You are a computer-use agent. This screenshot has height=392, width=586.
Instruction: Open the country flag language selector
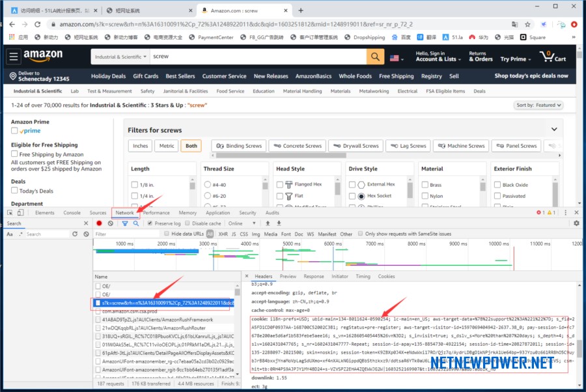(x=397, y=59)
